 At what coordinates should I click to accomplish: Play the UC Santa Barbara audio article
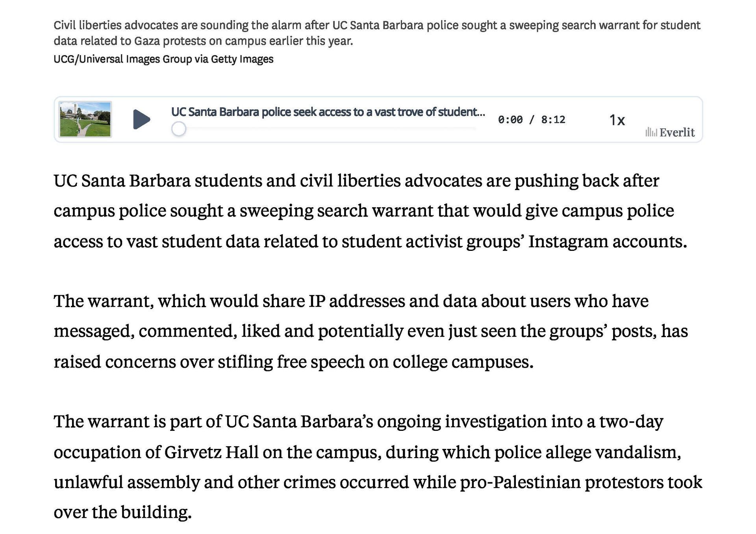point(141,119)
